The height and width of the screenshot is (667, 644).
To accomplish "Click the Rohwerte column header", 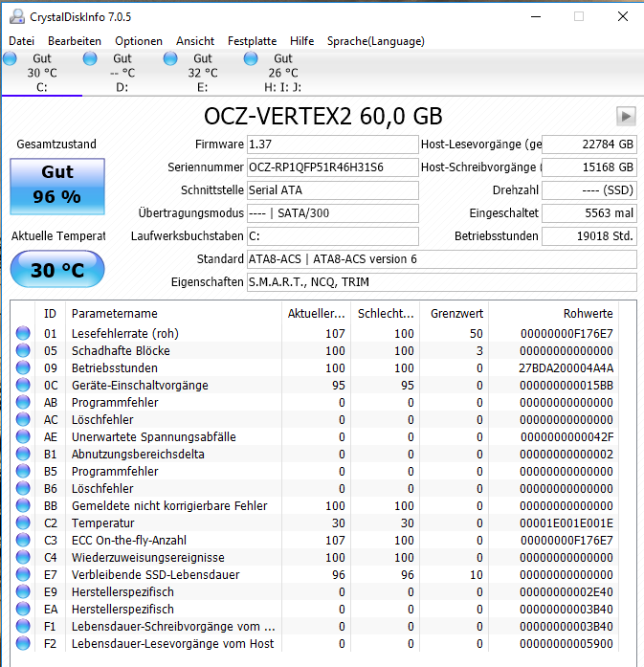I will click(x=553, y=314).
